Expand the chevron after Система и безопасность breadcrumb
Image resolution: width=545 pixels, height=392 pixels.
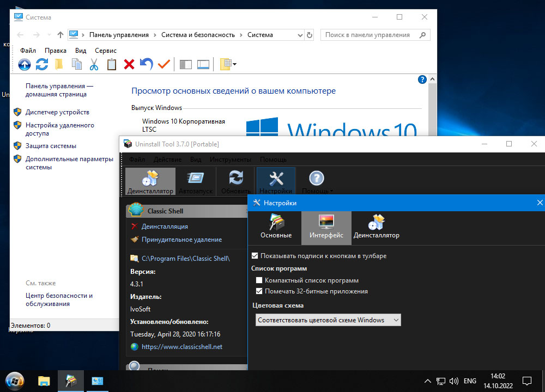pos(240,35)
